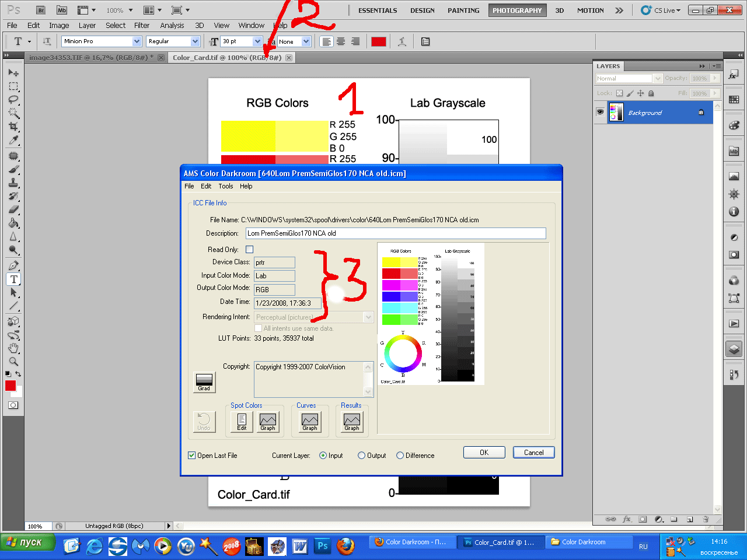
Task: Select the Dodge tool
Action: click(13, 250)
